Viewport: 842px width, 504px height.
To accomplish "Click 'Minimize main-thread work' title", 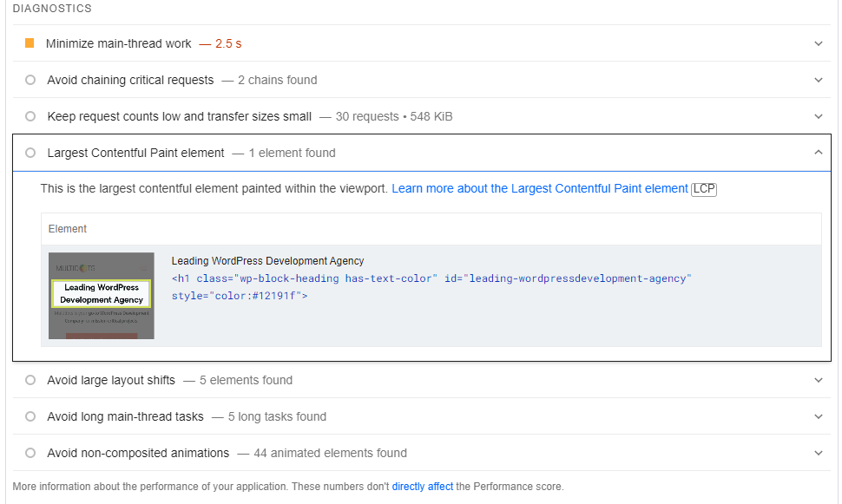I will click(119, 43).
